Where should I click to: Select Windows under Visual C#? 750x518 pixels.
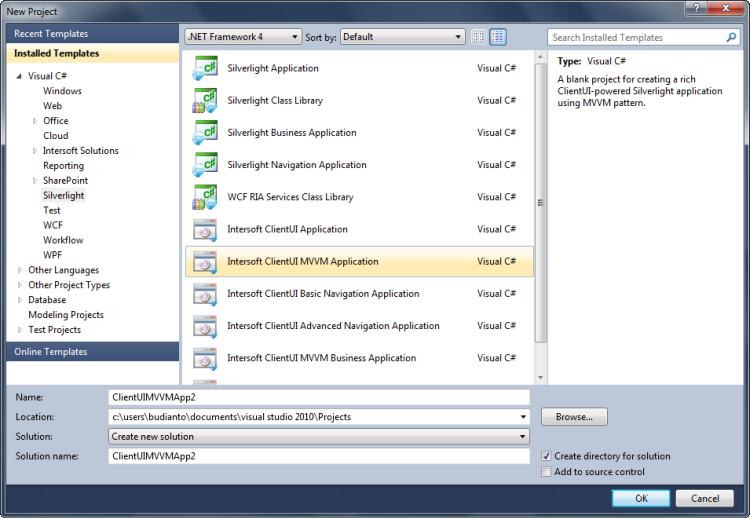point(62,91)
